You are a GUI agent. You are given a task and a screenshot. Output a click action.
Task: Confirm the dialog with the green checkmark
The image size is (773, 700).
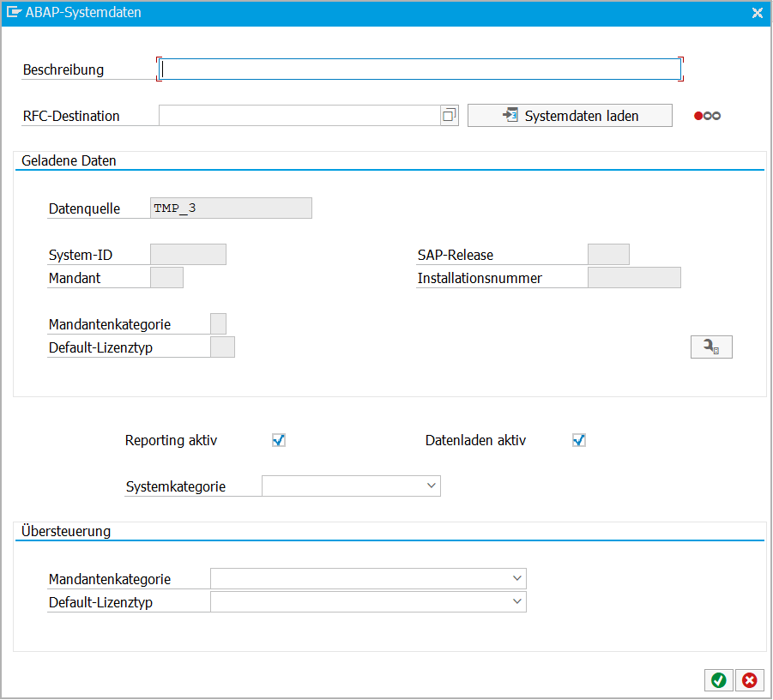click(x=719, y=679)
